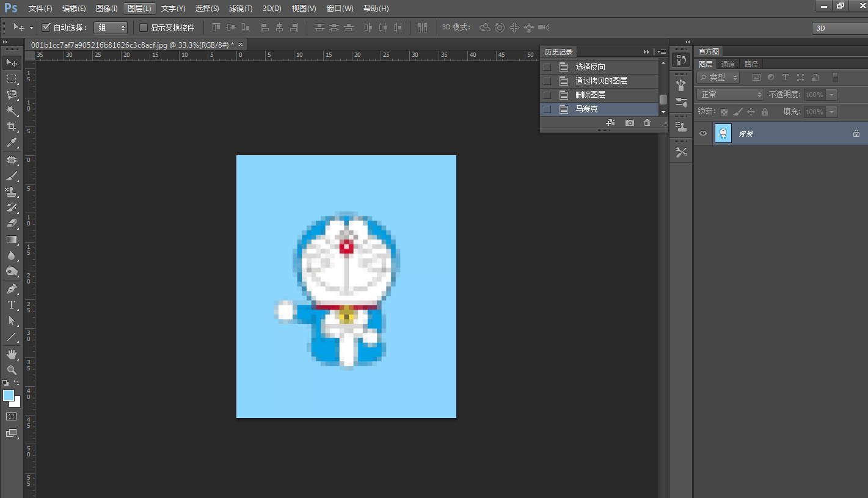The width and height of the screenshot is (868, 498).
Task: Open the 组 auto-select dropdown
Action: tap(111, 27)
